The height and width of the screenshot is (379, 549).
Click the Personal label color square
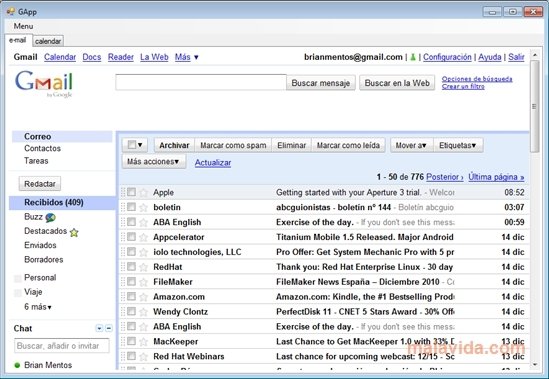18,278
